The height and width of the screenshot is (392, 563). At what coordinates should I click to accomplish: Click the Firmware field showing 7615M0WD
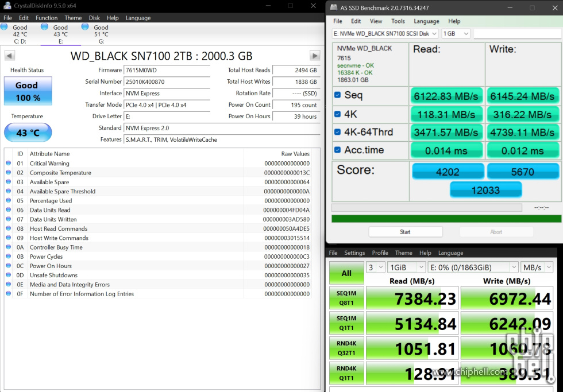(167, 70)
